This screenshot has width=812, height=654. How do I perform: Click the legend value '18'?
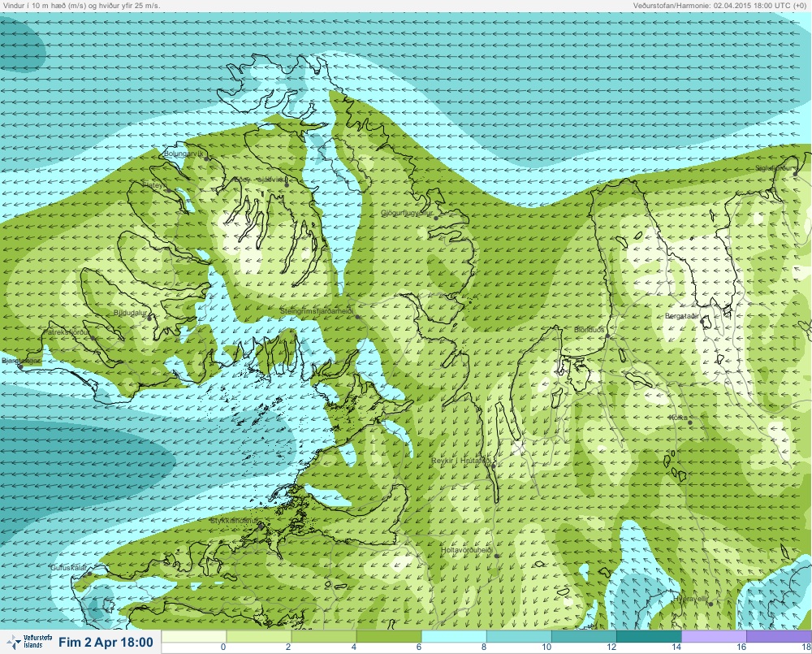(x=806, y=648)
